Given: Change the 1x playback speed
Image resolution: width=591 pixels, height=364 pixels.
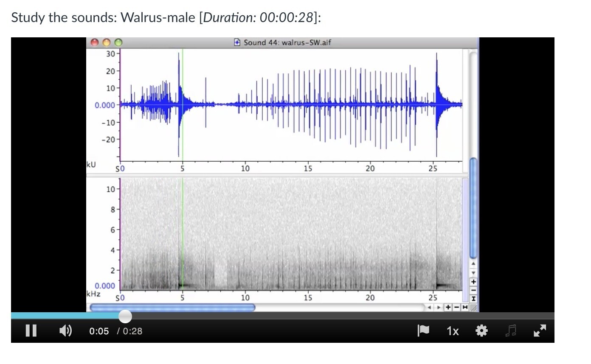Looking at the screenshot, I should (453, 331).
